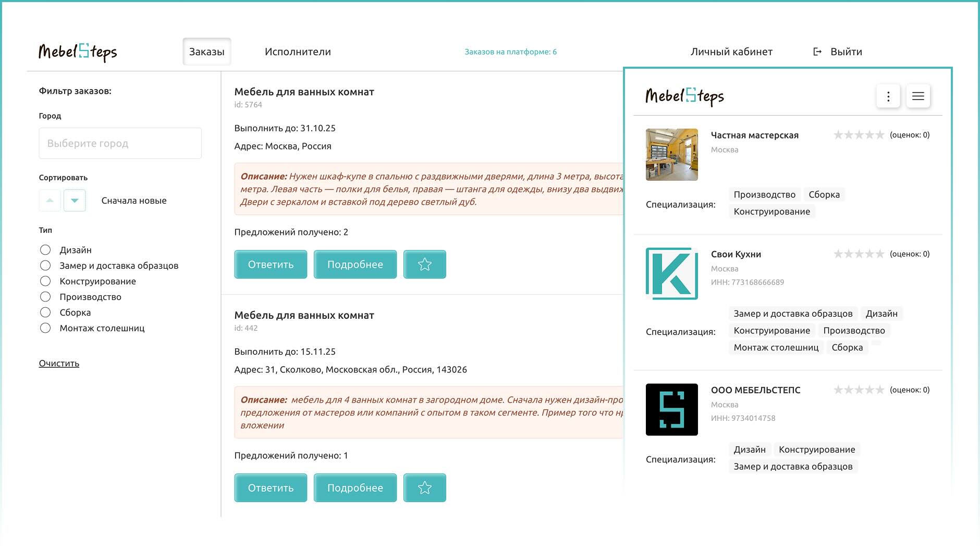Click Выйти to log out
980x550 pixels.
(846, 52)
